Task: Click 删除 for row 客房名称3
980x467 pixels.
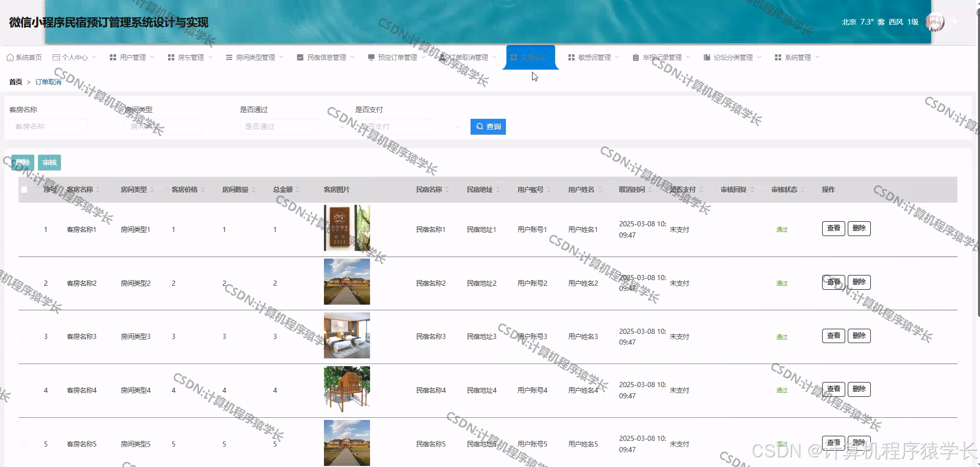Action: click(859, 336)
